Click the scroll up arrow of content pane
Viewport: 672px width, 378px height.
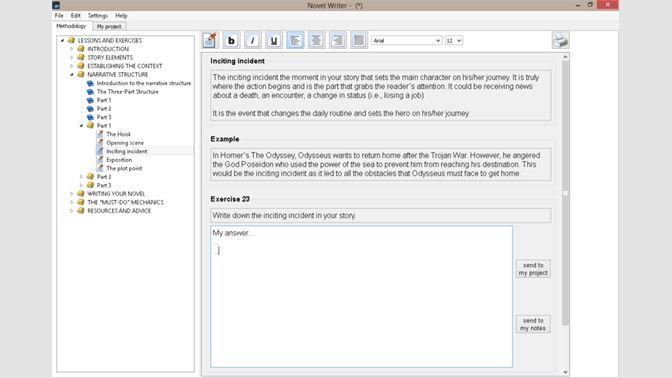(x=565, y=57)
